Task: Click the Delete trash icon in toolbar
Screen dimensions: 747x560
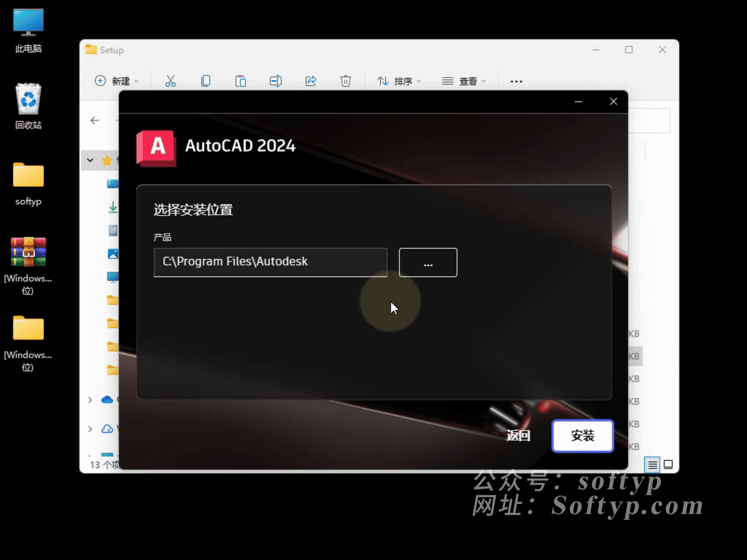Action: (345, 81)
